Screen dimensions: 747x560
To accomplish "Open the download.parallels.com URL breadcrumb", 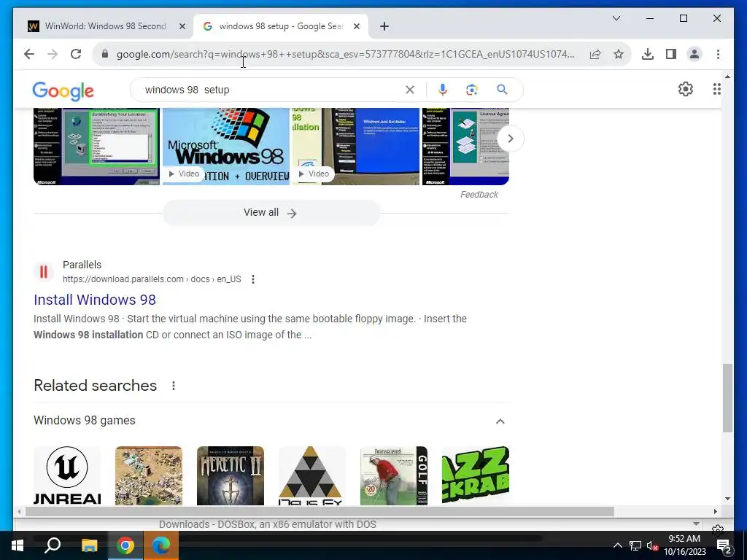I will pos(152,279).
